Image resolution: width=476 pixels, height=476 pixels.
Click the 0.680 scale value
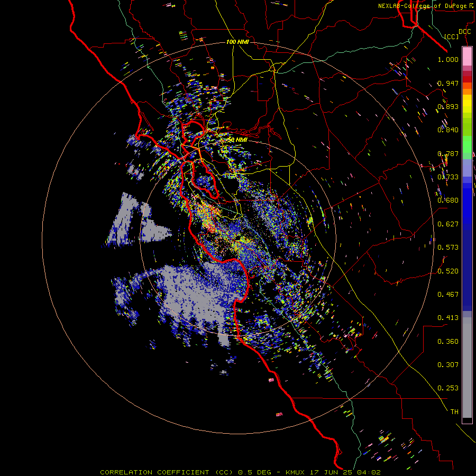[448, 200]
